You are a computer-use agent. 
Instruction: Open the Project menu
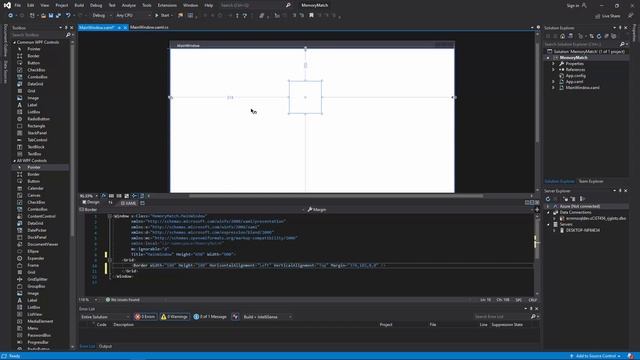click(x=62, y=5)
